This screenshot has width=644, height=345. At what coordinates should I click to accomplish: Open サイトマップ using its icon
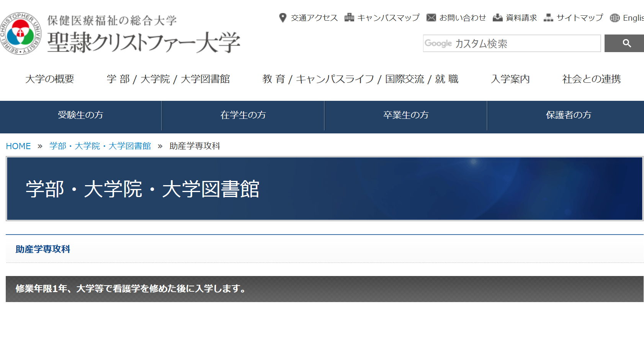pos(549,18)
